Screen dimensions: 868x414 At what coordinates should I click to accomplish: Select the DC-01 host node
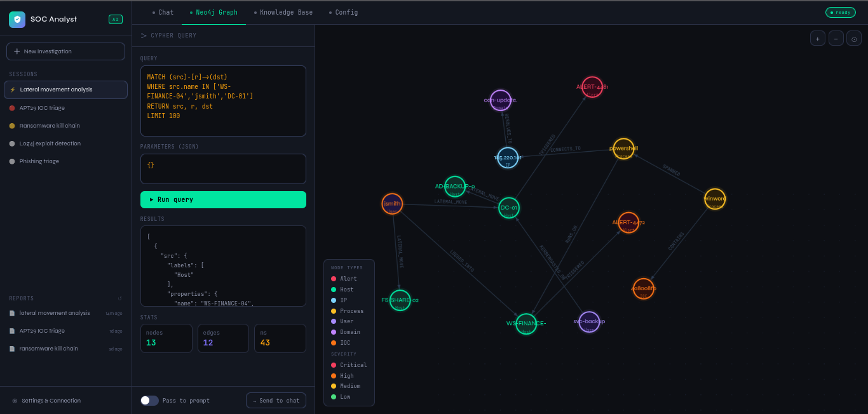click(509, 208)
